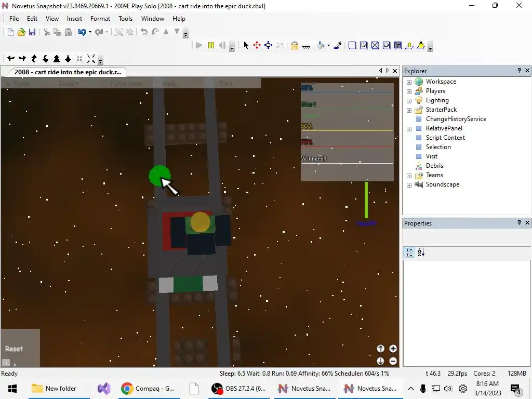Click the camera pan left arrow

11,59
